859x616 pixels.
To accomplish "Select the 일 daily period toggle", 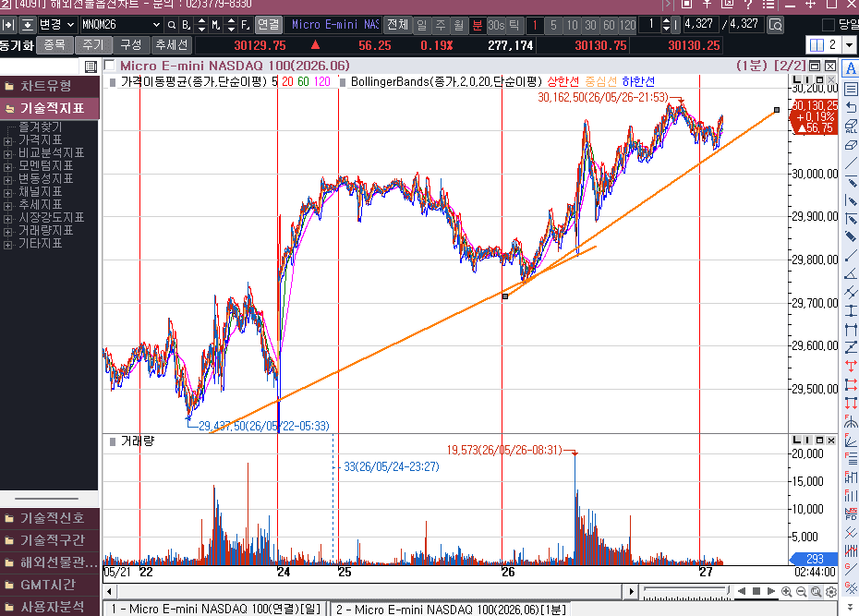I will point(422,25).
